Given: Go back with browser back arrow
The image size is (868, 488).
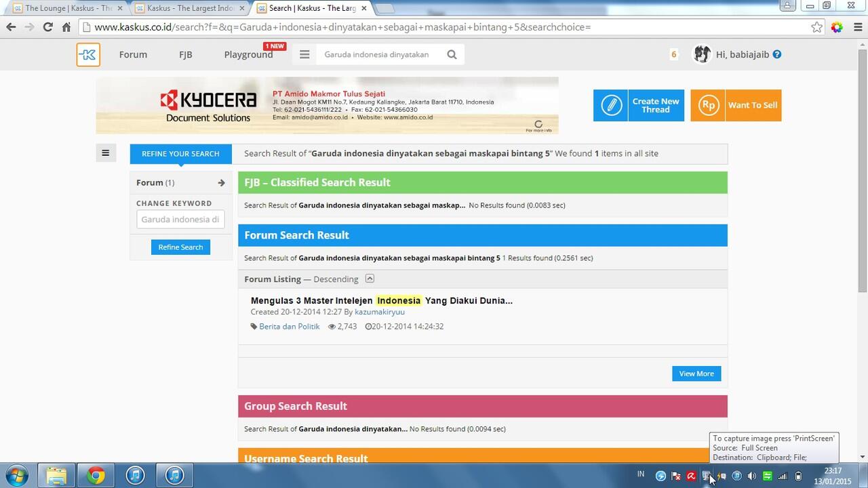Looking at the screenshot, I should (11, 27).
